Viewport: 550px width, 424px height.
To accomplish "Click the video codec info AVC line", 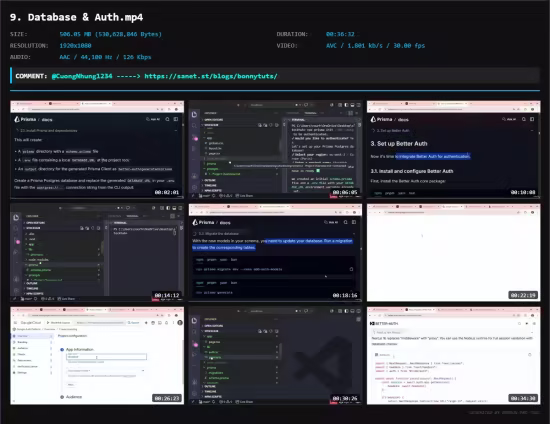I will pos(375,46).
